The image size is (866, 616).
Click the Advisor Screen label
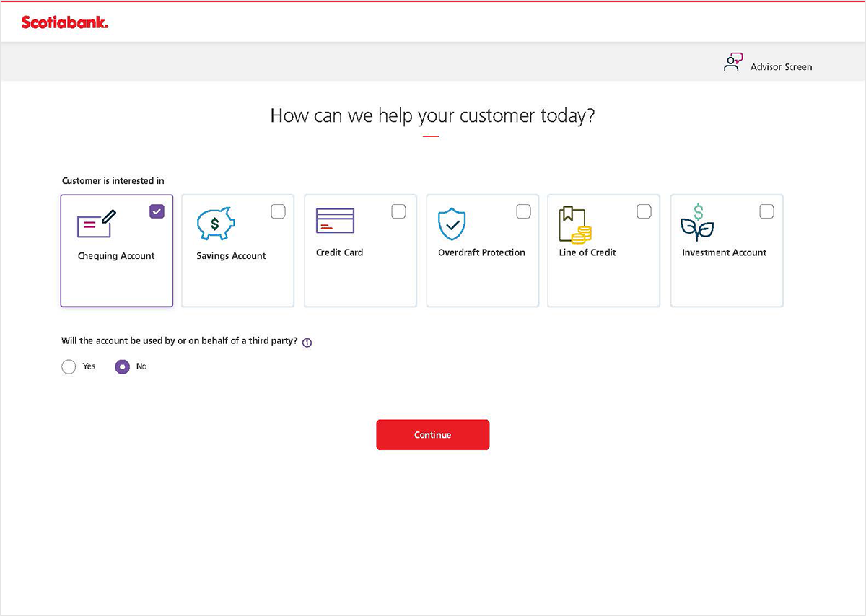point(781,66)
